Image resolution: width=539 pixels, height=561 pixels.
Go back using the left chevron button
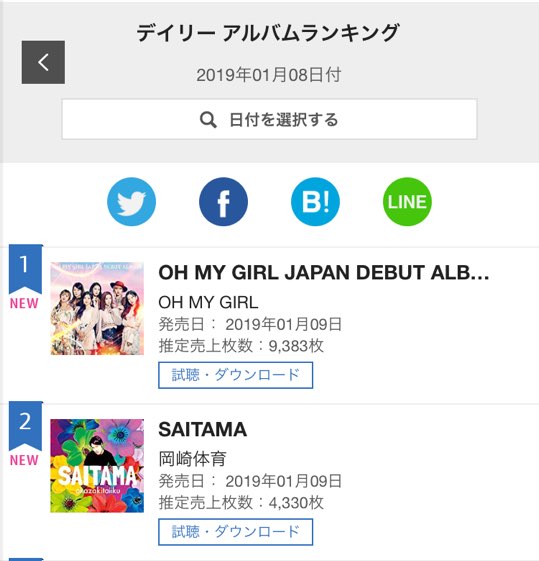43,62
